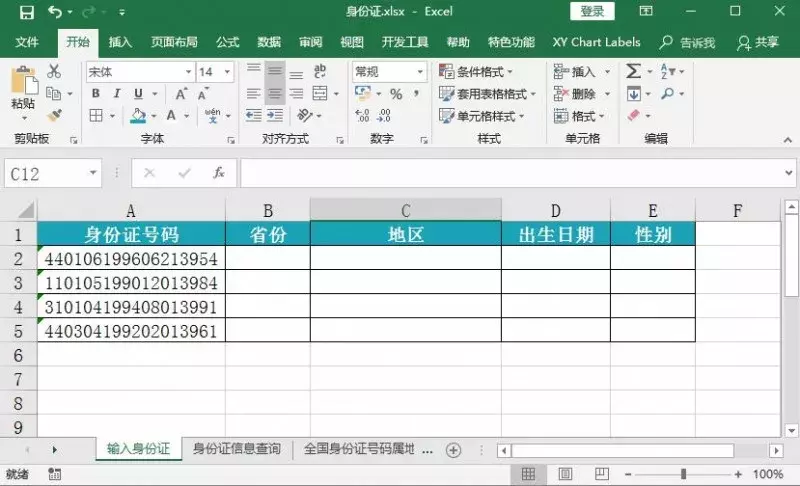Open the 身份证信息查询 sheet tab
This screenshot has width=800, height=486.
237,449
